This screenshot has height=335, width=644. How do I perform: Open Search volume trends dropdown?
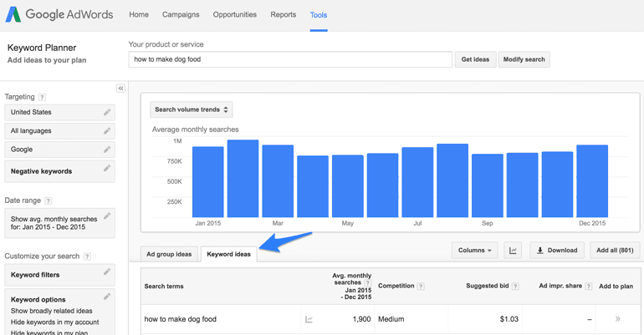coord(192,109)
